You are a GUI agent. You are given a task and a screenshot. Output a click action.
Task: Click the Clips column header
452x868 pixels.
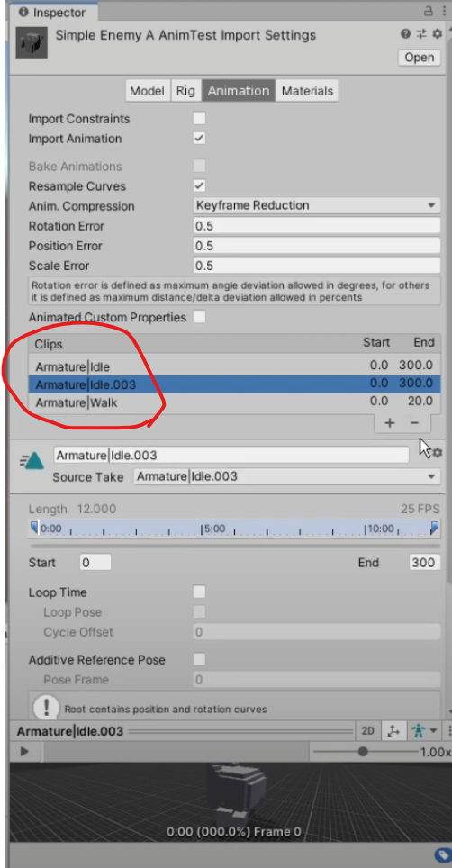click(48, 344)
